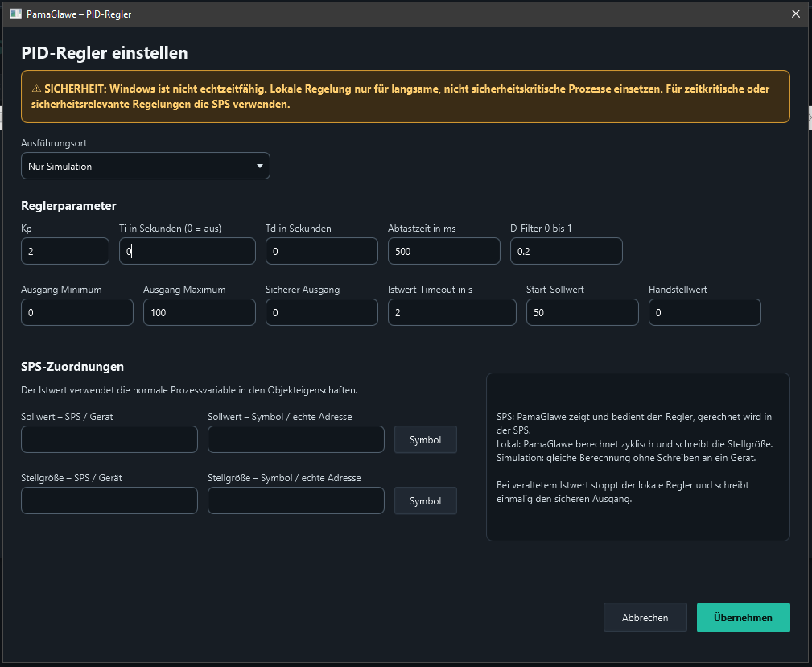Click the D-Filter 0 bis 1 field
The image size is (812, 667).
[566, 251]
